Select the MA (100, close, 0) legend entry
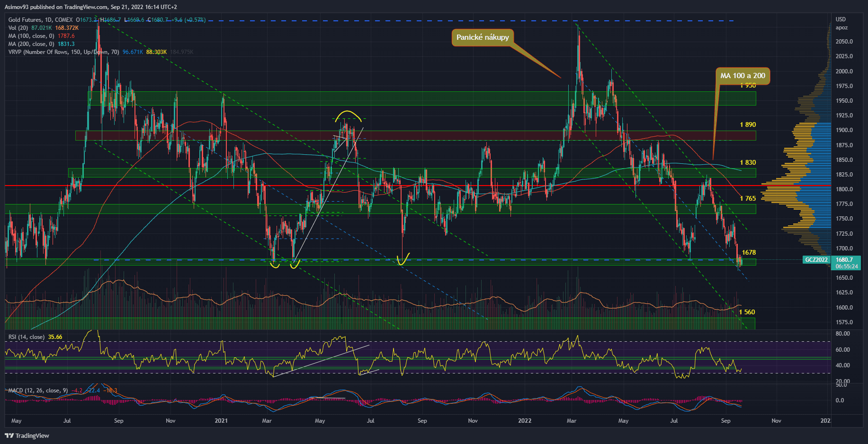Viewport: 868px width, 444px height. 31,36
